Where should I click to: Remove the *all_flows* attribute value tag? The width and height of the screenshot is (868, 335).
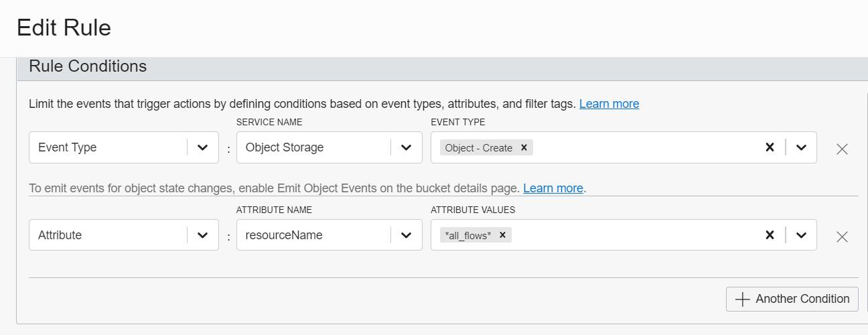[502, 235]
